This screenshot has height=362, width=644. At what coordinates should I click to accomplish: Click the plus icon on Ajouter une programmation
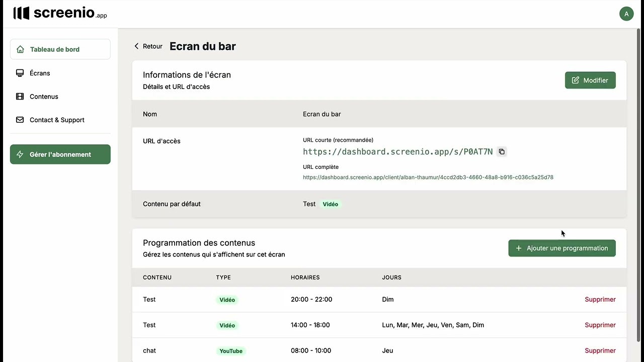pos(519,248)
